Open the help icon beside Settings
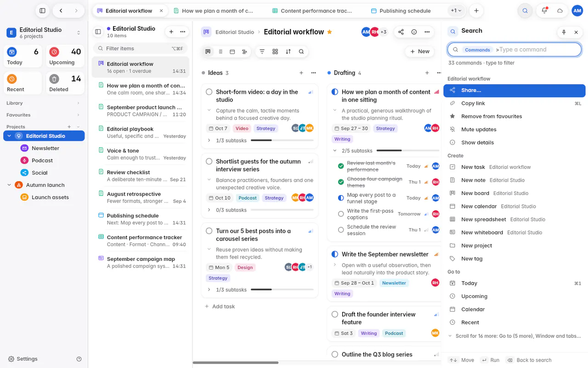Image resolution: width=588 pixels, height=368 pixels. click(79, 359)
